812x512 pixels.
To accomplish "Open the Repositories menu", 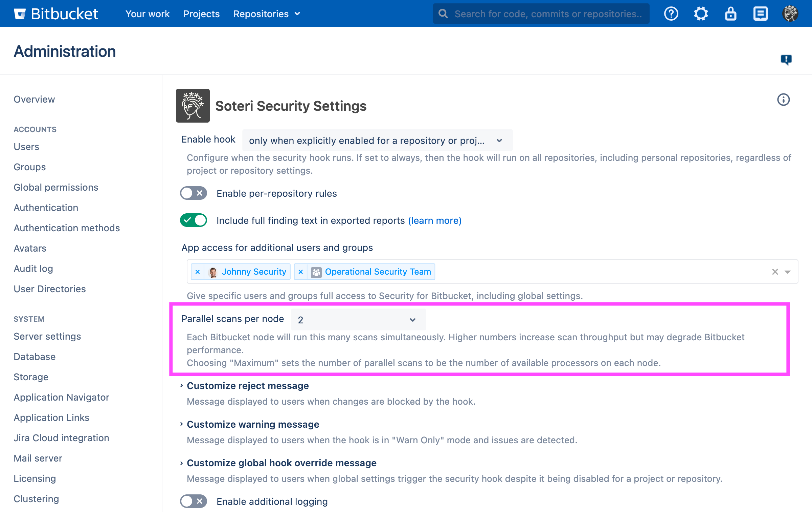I will click(267, 14).
